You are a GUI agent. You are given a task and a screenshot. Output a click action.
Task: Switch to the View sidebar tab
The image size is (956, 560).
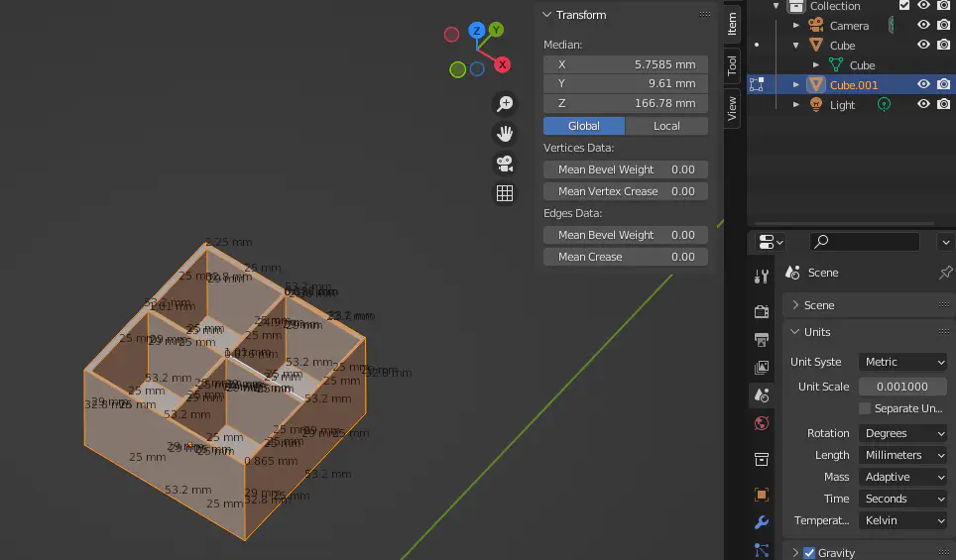(733, 107)
